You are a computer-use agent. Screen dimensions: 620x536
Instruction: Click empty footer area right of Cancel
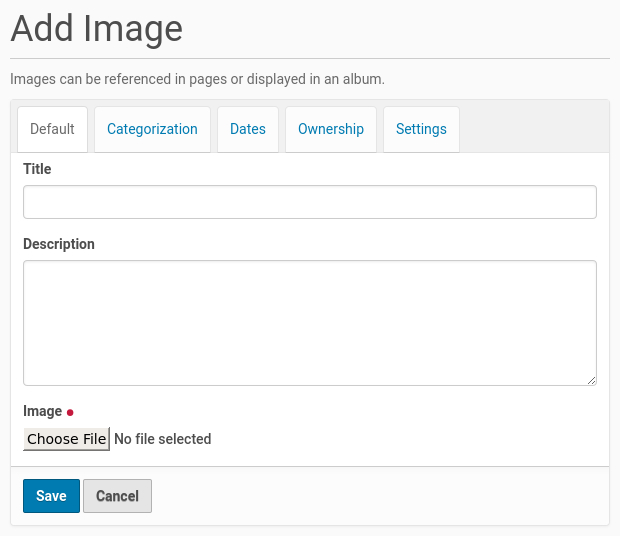click(380, 496)
